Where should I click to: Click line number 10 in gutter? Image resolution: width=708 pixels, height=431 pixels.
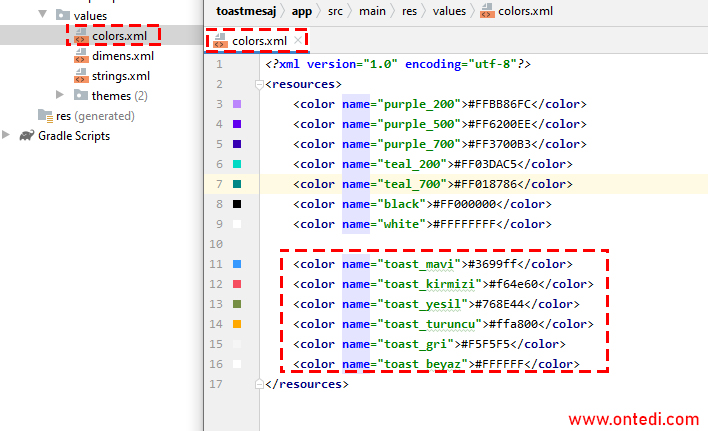(x=216, y=244)
